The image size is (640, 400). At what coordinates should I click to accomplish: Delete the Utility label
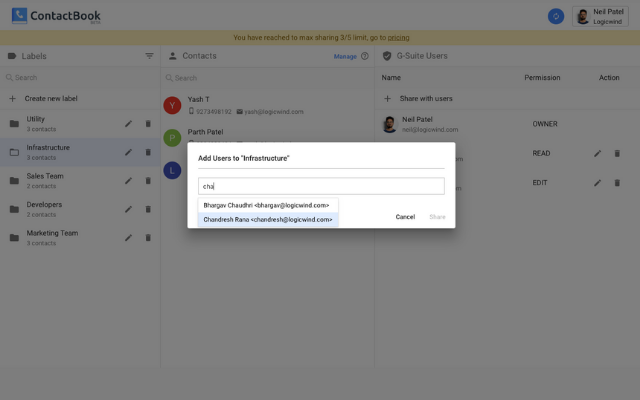coord(148,124)
